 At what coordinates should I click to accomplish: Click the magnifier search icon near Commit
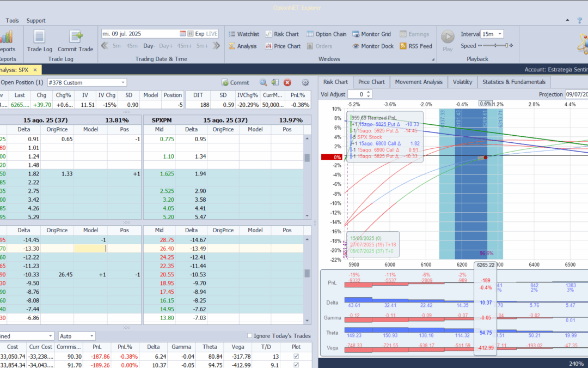[x=264, y=83]
